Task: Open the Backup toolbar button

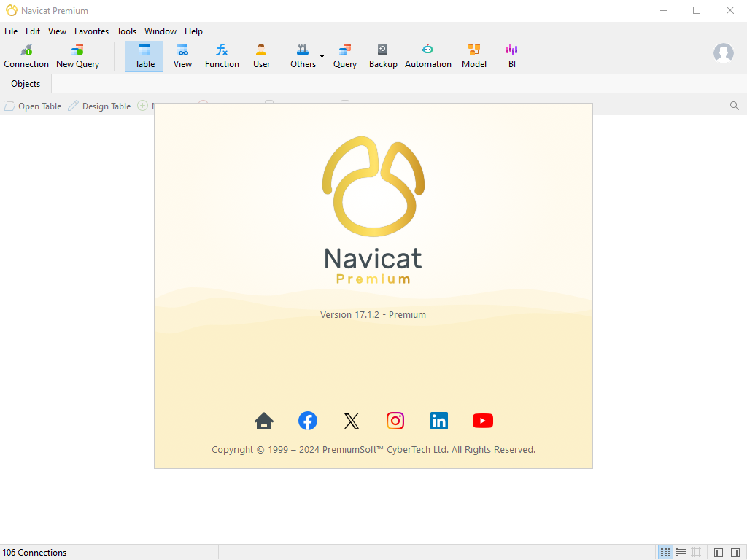Action: coord(383,56)
